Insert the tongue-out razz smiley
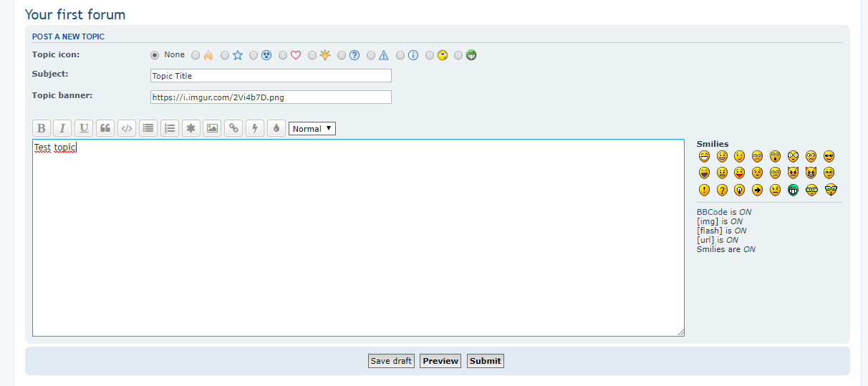Image resolution: width=868 pixels, height=386 pixels. [740, 173]
